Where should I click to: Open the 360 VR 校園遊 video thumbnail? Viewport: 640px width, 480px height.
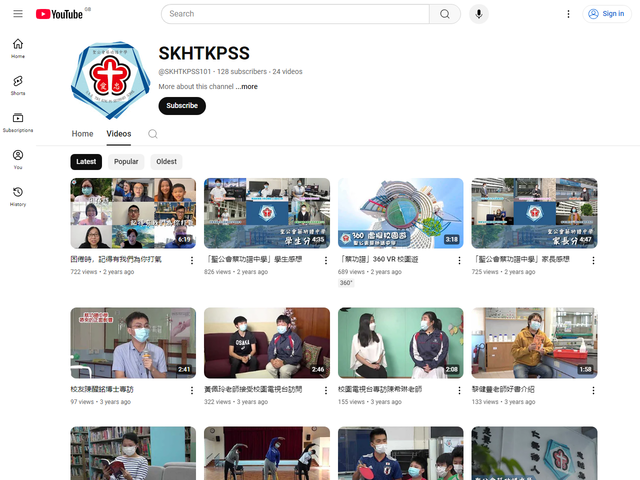pos(400,212)
